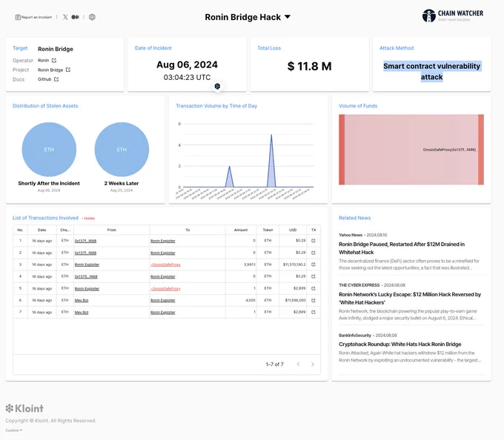Click the 3,991.1 amount in row 3
Screen dimensions: 504x440
pyautogui.click(x=250, y=264)
